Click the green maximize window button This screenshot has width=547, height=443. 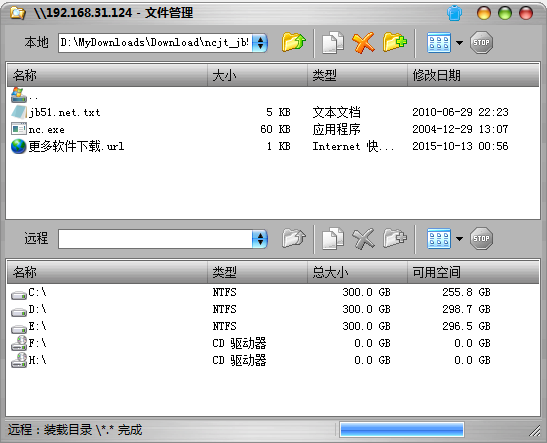coord(505,13)
